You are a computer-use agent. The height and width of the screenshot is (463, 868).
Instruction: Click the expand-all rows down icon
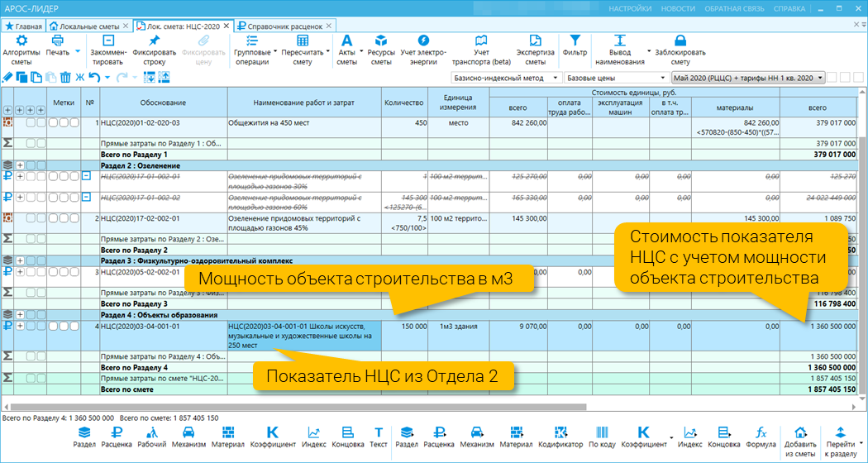(x=150, y=78)
